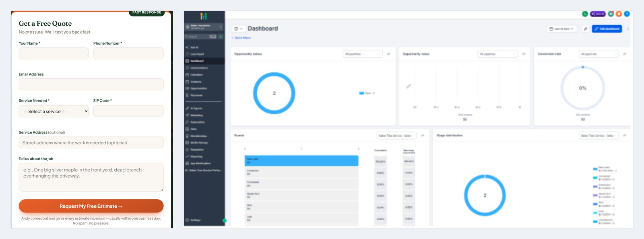Click the Your Name input field
Image resolution: width=644 pixels, height=239 pixels.
54,53
